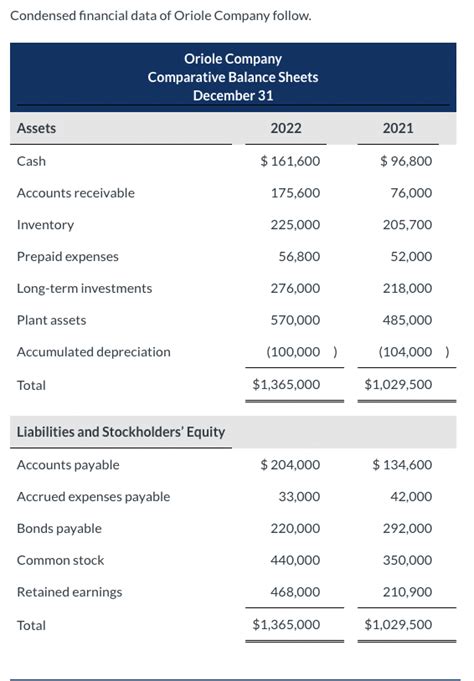Viewport: 474px width, 681px height.
Task: Select Prepaid expenses 2021 value 52,000
Action: tap(411, 257)
